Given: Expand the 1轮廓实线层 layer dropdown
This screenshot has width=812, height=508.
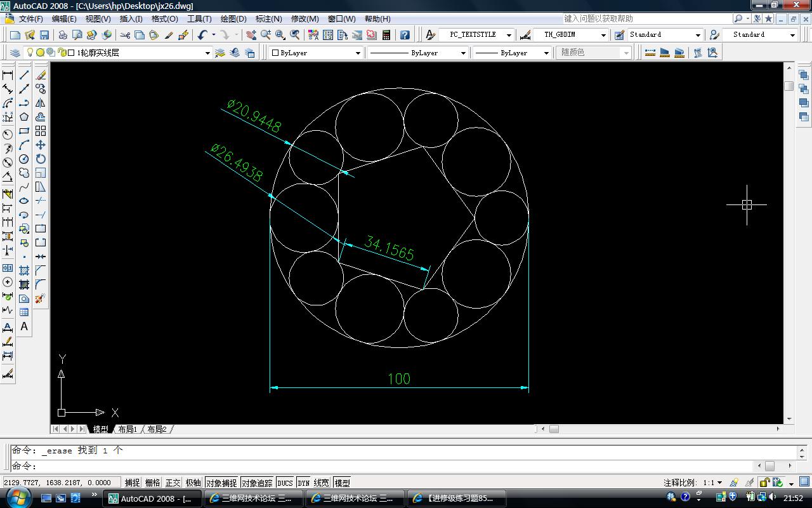Looking at the screenshot, I should click(207, 53).
